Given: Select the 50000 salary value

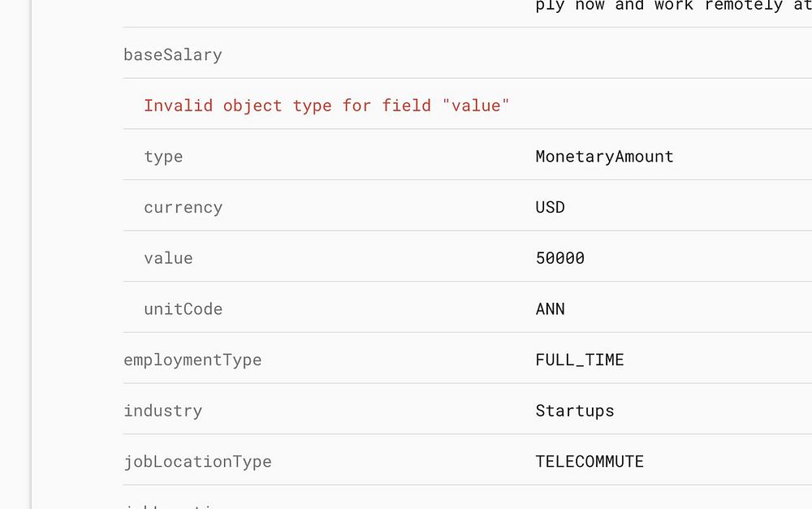Looking at the screenshot, I should tap(559, 258).
